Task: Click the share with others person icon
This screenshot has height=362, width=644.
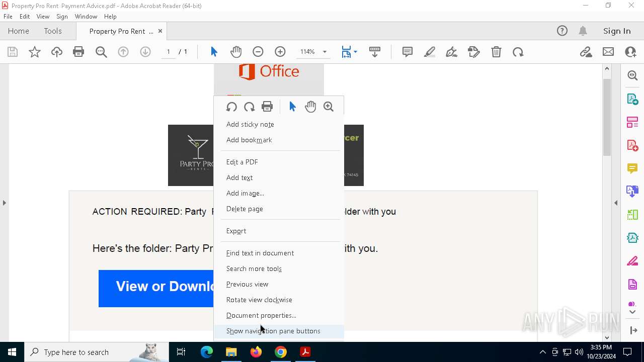Action: click(x=630, y=52)
